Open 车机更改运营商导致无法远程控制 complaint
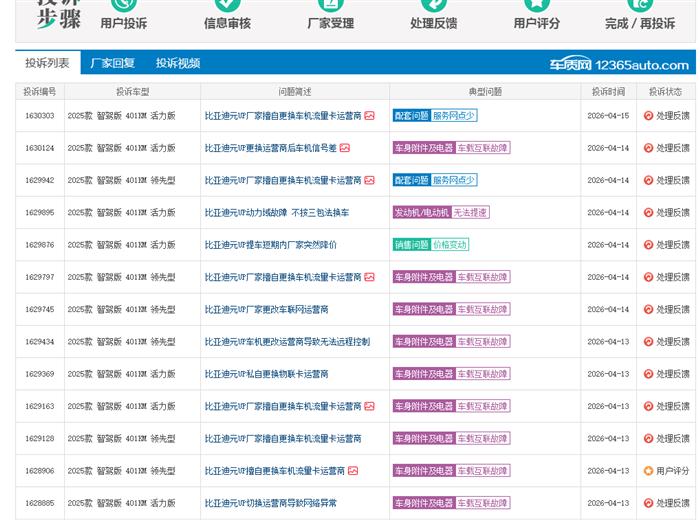The height and width of the screenshot is (520, 700). tap(287, 341)
